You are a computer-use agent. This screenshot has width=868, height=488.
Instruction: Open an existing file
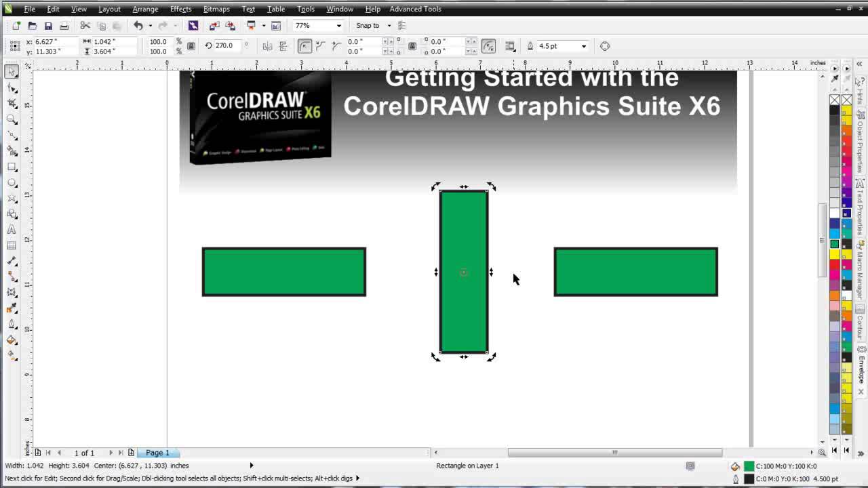(32, 26)
